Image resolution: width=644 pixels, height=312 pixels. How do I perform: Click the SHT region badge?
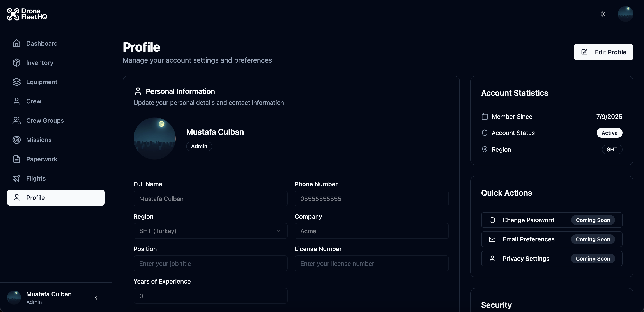(612, 149)
